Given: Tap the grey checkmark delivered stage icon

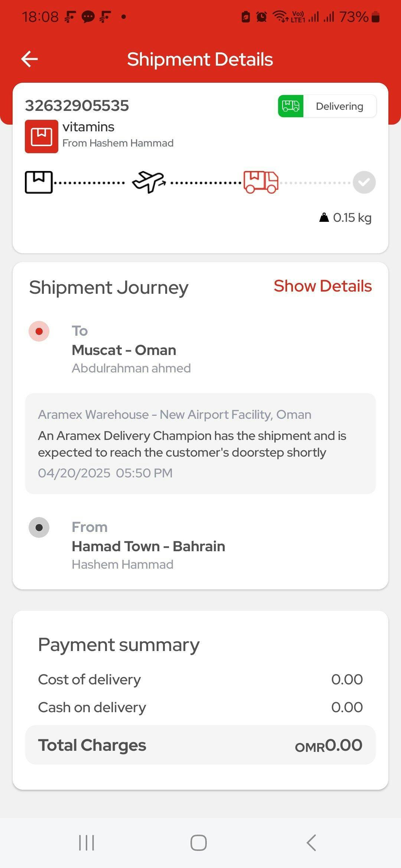Looking at the screenshot, I should click(364, 182).
